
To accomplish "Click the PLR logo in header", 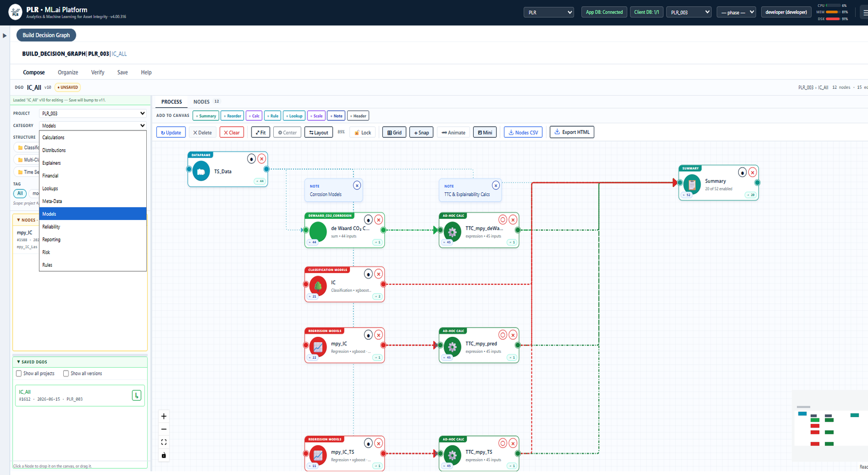I will [15, 12].
